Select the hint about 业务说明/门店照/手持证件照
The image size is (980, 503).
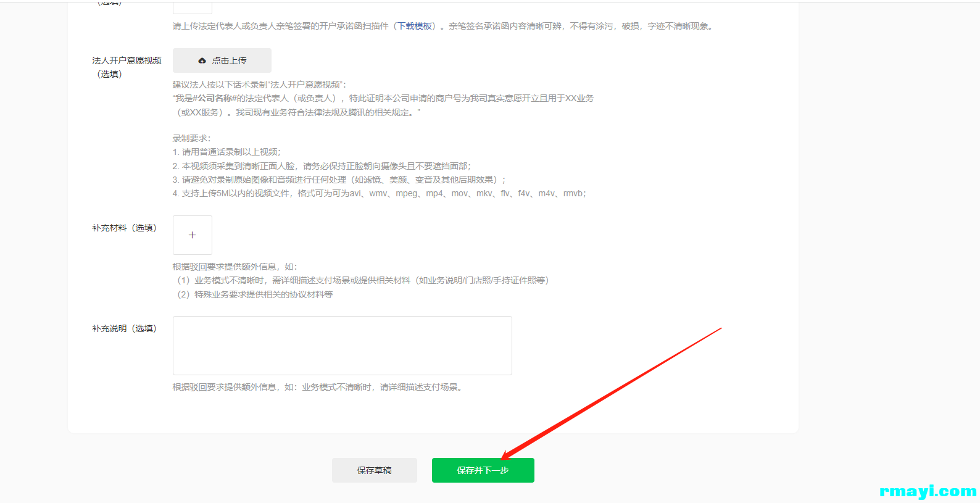[363, 280]
